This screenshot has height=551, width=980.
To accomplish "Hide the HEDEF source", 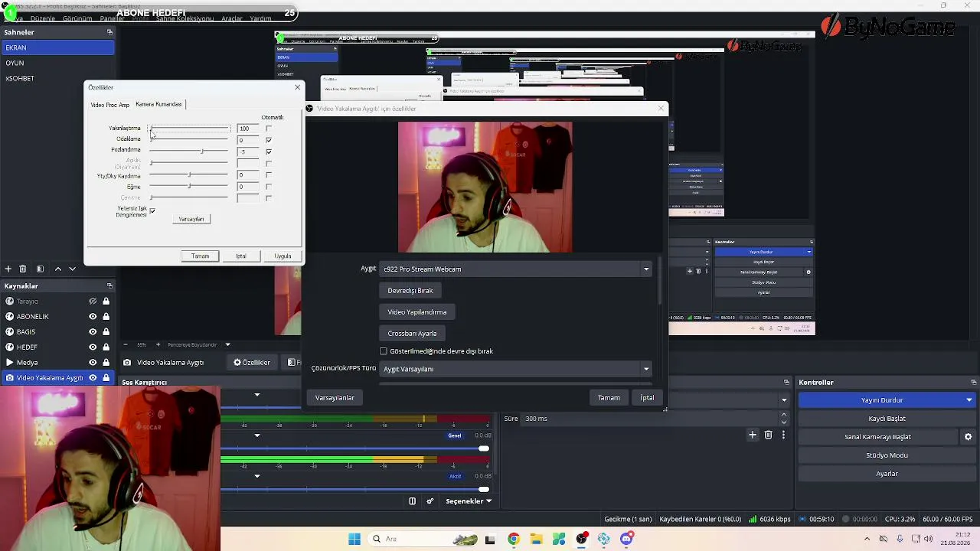I will pos(93,347).
